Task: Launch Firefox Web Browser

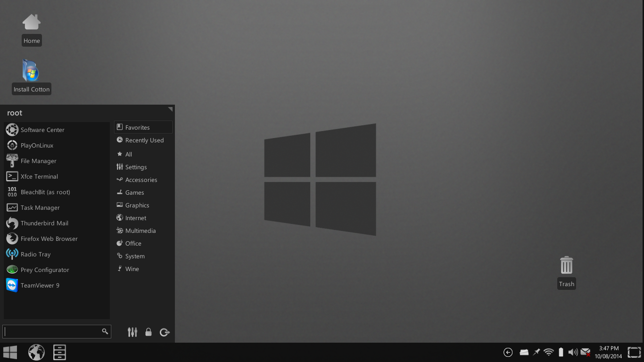Action: point(57,239)
